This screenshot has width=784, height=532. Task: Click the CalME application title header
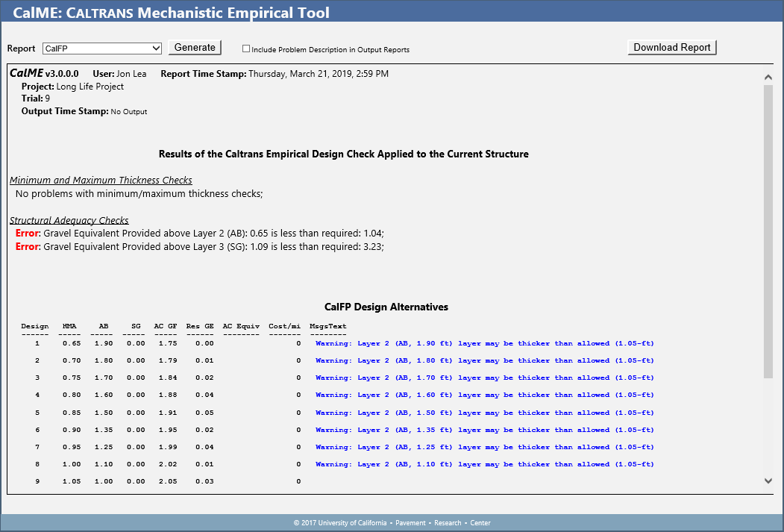(172, 13)
